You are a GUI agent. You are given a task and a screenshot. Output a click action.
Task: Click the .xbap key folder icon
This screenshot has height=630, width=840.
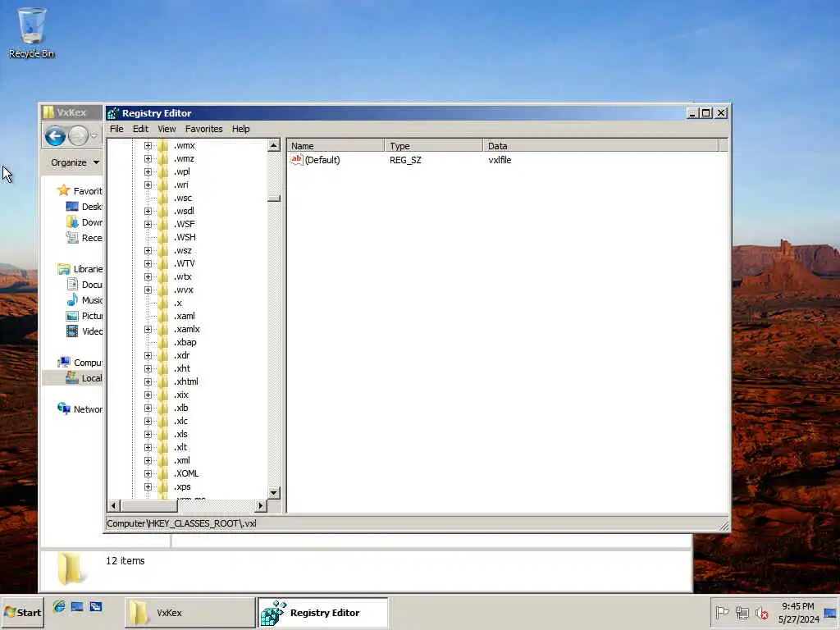(163, 342)
